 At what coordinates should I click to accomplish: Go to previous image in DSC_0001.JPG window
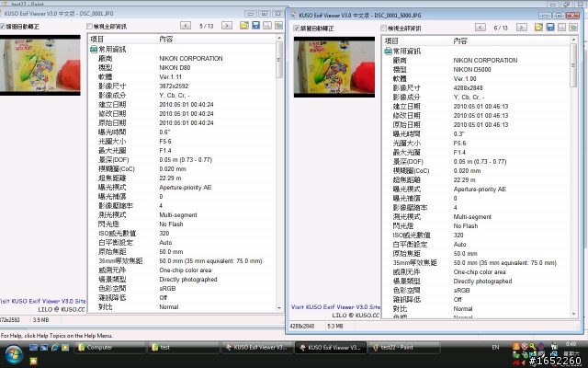(186, 26)
